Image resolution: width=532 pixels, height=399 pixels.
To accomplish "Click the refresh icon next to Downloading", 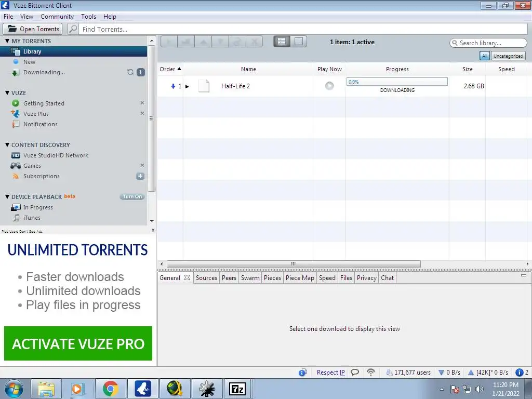I will 130,72.
